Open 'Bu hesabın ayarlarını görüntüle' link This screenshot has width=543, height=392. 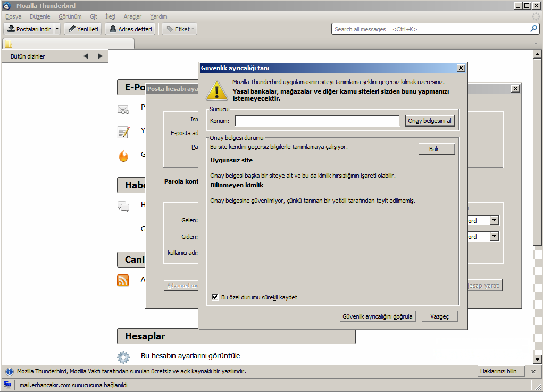pyautogui.click(x=190, y=356)
